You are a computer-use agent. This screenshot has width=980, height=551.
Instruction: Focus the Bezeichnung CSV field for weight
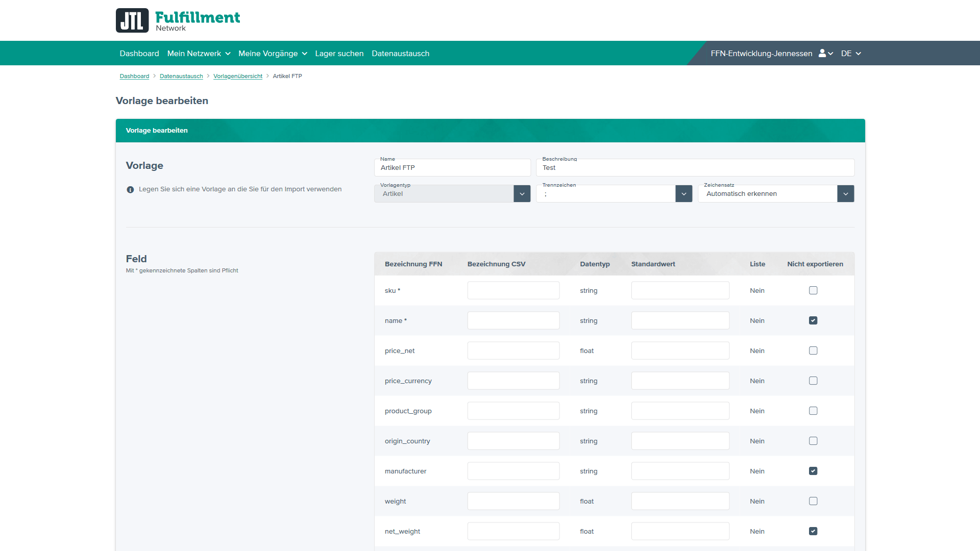click(x=513, y=502)
